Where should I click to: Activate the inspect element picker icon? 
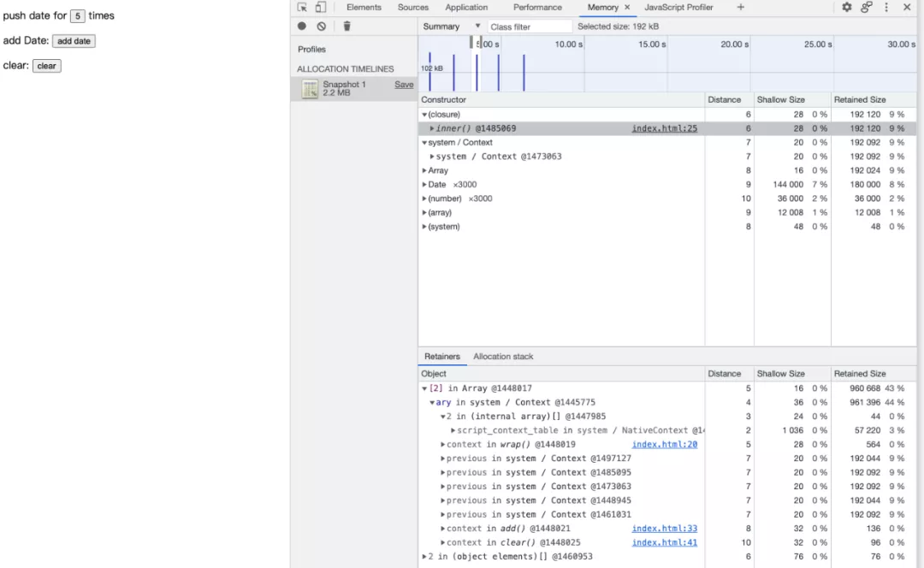[x=302, y=8]
